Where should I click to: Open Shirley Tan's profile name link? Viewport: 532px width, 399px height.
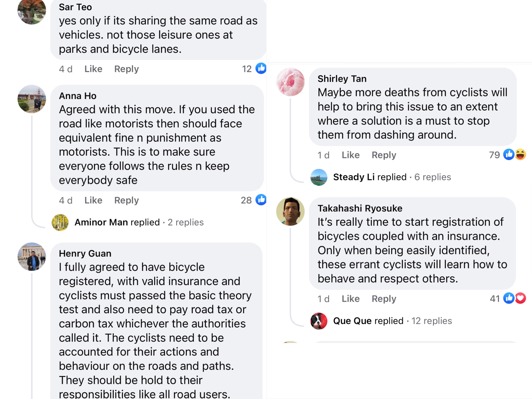click(x=342, y=79)
